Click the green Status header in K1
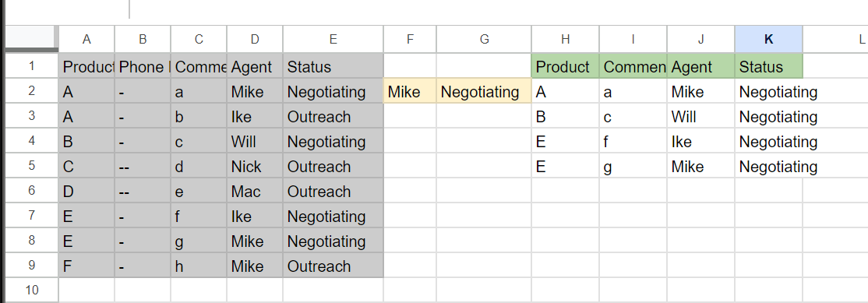868x303 pixels. click(768, 66)
